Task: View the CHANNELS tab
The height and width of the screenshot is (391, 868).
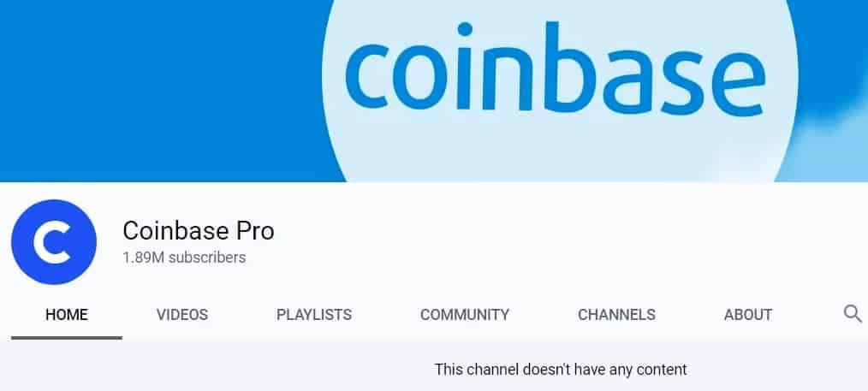Action: point(616,315)
